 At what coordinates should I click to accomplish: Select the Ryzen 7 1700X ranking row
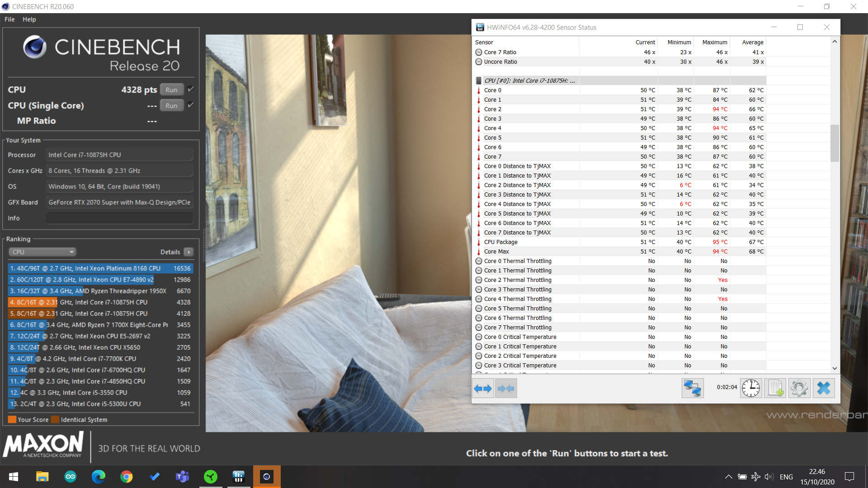coord(100,325)
